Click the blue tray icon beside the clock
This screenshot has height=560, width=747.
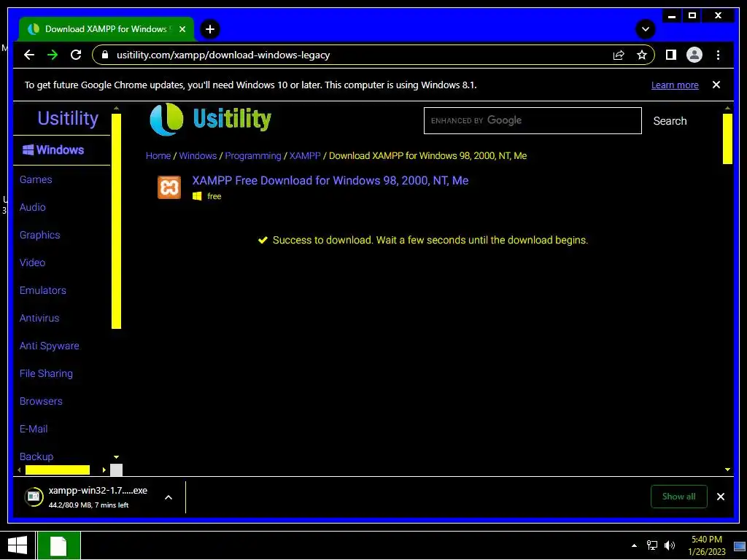[x=740, y=546]
